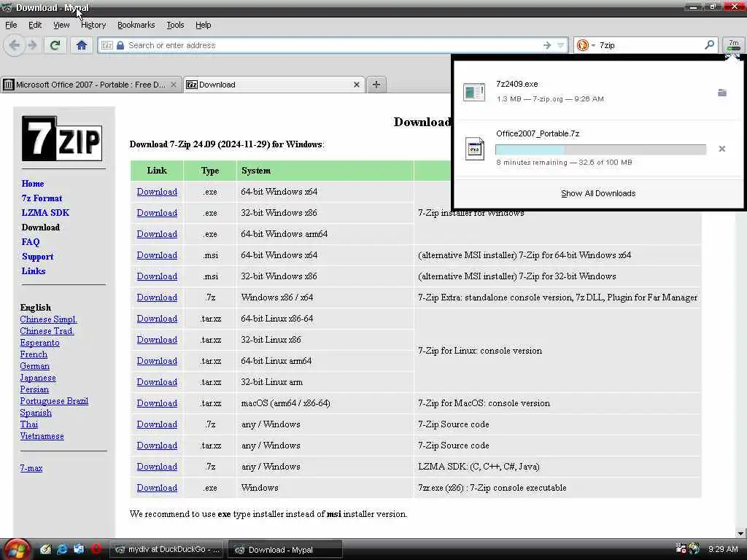Click the 7-Zip logo image

(62, 139)
